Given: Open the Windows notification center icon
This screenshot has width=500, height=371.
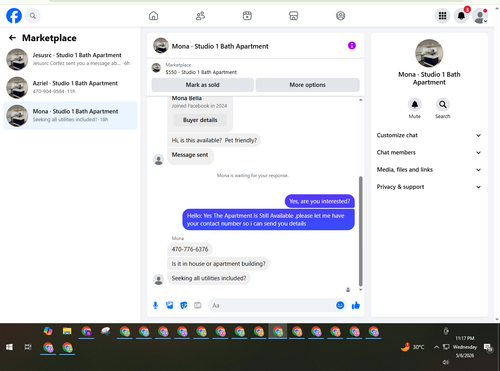Looking at the screenshot, I should (489, 347).
